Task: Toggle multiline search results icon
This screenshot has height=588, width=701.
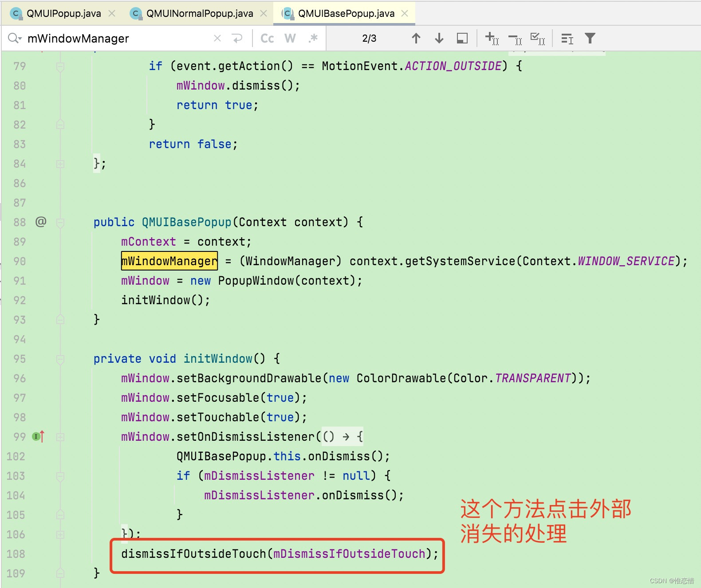Action: pos(567,39)
